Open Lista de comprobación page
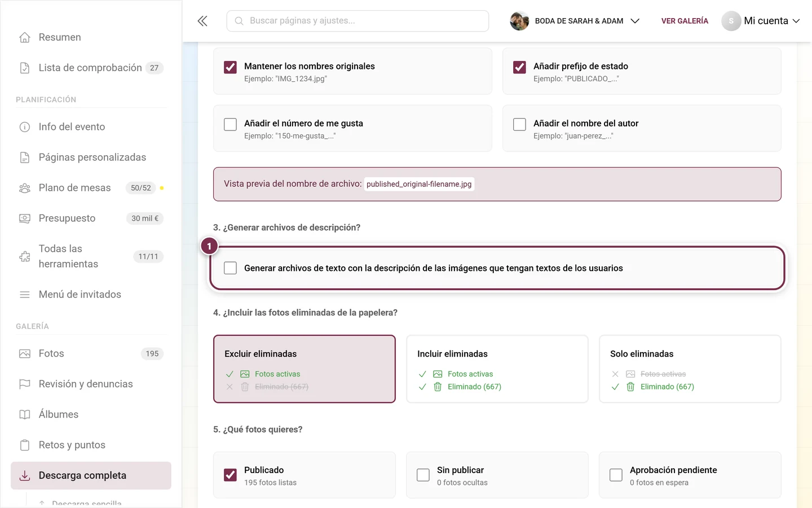 click(x=91, y=68)
